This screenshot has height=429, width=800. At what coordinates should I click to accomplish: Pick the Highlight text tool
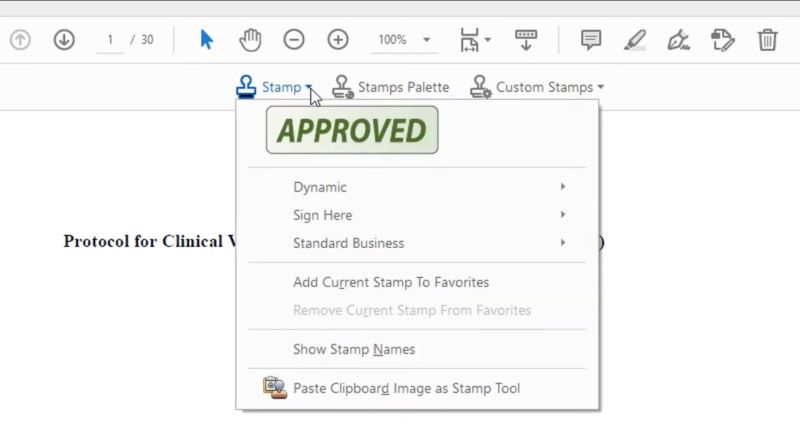point(635,40)
